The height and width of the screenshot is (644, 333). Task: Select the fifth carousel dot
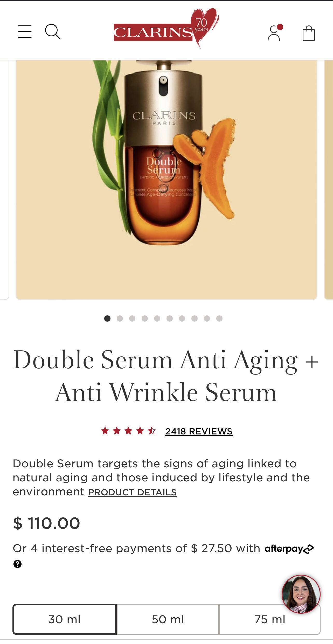157,318
